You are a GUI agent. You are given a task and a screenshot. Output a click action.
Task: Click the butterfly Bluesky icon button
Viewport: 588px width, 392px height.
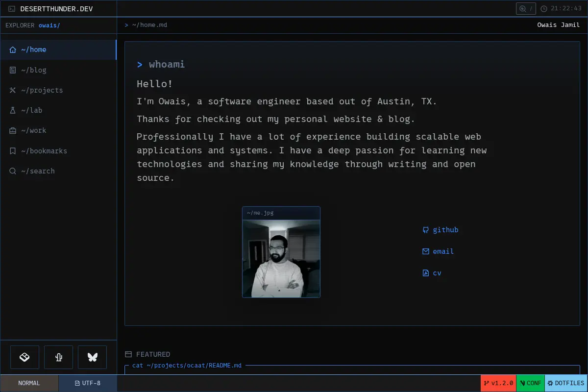click(x=92, y=357)
